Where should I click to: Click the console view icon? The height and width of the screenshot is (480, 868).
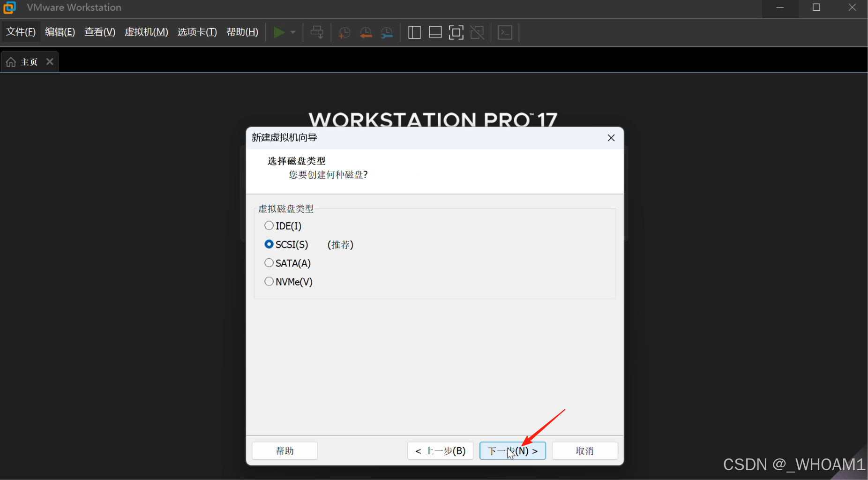505,32
